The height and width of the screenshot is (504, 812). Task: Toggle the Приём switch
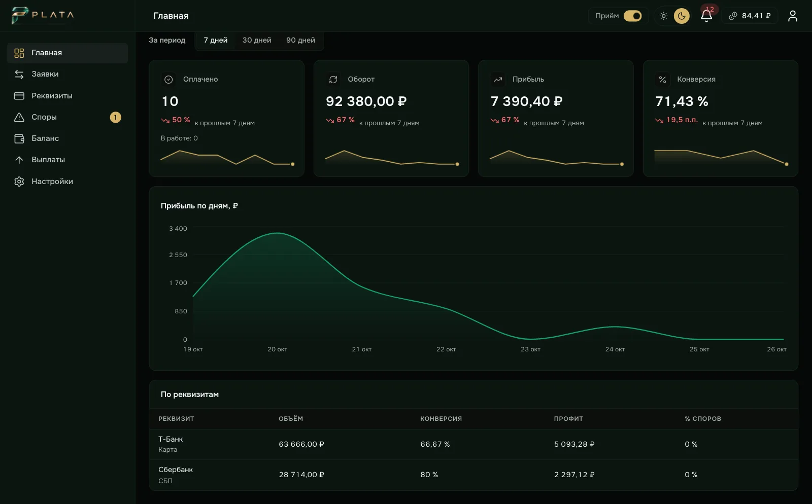pyautogui.click(x=632, y=16)
